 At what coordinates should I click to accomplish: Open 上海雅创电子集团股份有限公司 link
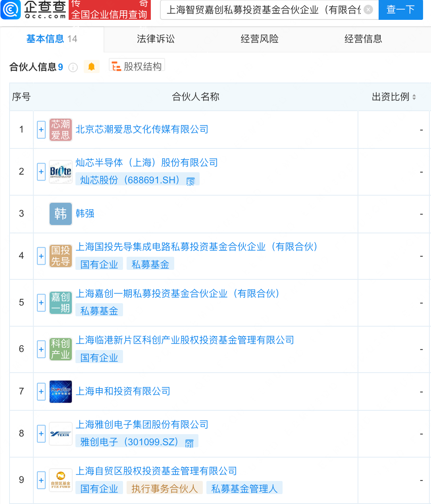(x=142, y=425)
